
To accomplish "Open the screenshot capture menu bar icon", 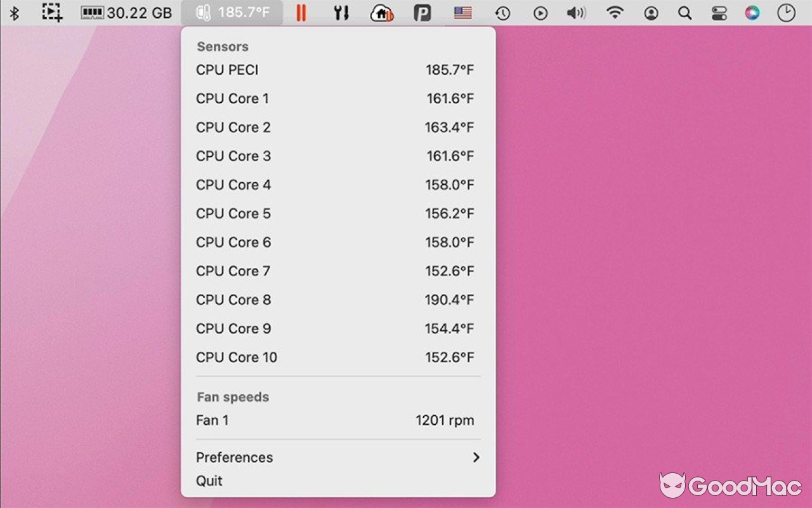I will (52, 13).
